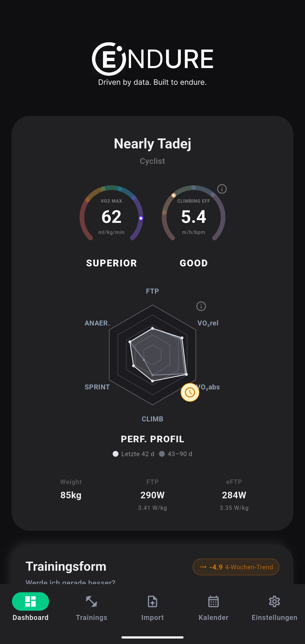
Task: Expand the Trainingsform section
Action: pyautogui.click(x=66, y=566)
